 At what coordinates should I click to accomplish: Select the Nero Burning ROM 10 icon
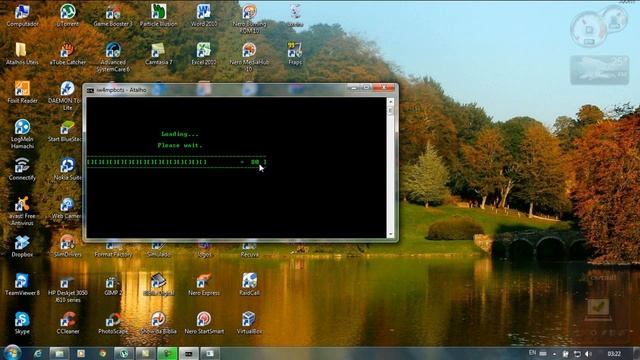tap(249, 18)
